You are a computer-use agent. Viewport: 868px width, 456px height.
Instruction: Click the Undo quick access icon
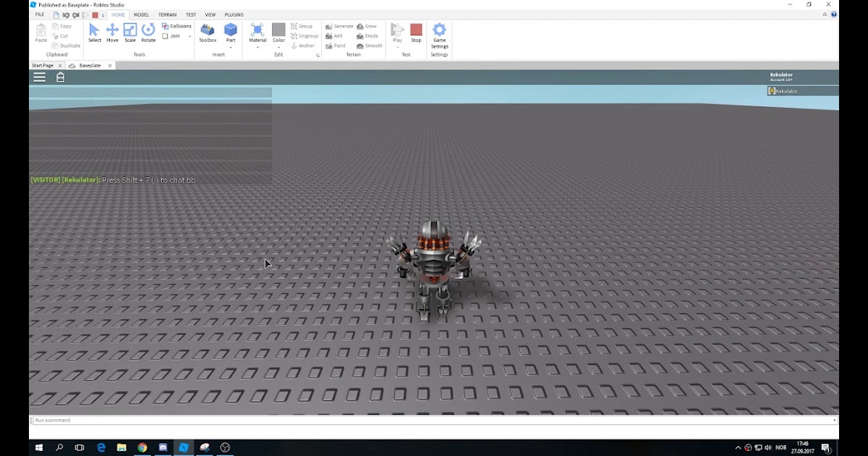67,14
